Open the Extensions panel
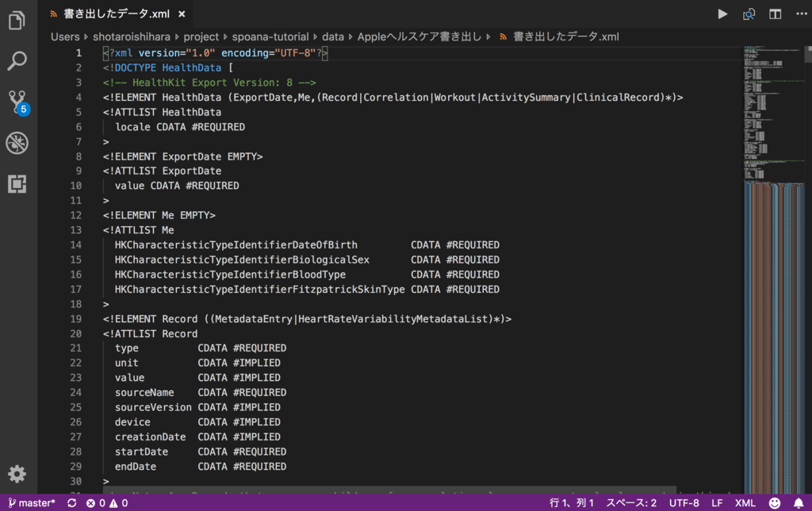This screenshot has height=511, width=812. pyautogui.click(x=17, y=183)
